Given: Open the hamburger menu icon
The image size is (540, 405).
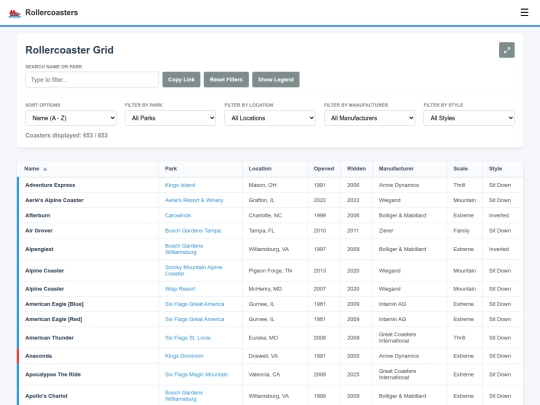Looking at the screenshot, I should tap(524, 12).
